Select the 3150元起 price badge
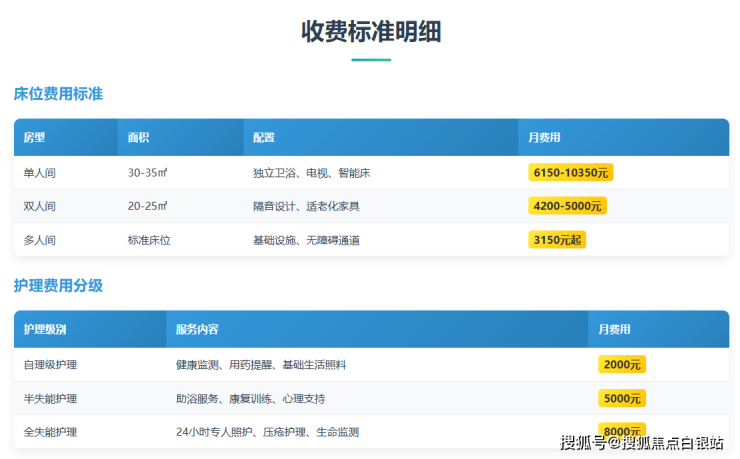This screenshot has width=740, height=459. (x=556, y=240)
